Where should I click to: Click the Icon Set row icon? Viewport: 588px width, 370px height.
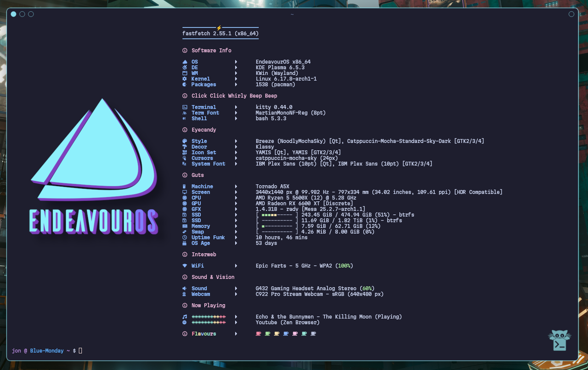185,153
